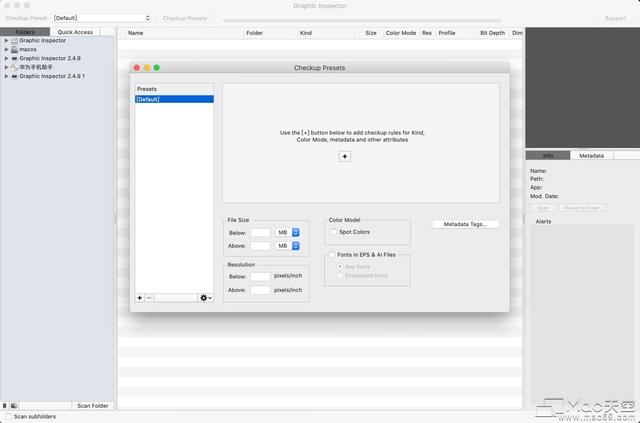640x423 pixels.
Task: Open the File Size Below unit dropdown
Action: click(x=288, y=232)
